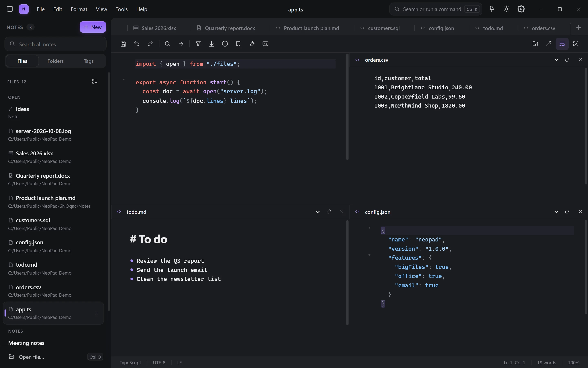This screenshot has width=588, height=368.
Task: Click the Search or run a command box
Action: [x=436, y=9]
